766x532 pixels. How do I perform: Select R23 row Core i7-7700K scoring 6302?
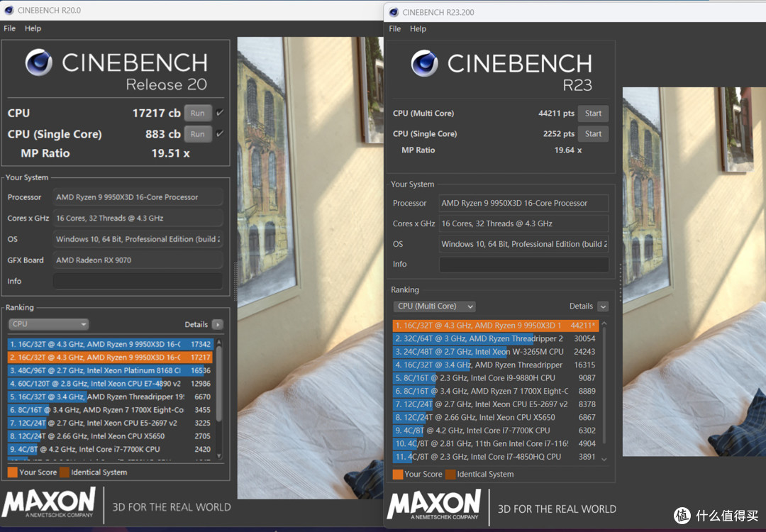coord(495,431)
